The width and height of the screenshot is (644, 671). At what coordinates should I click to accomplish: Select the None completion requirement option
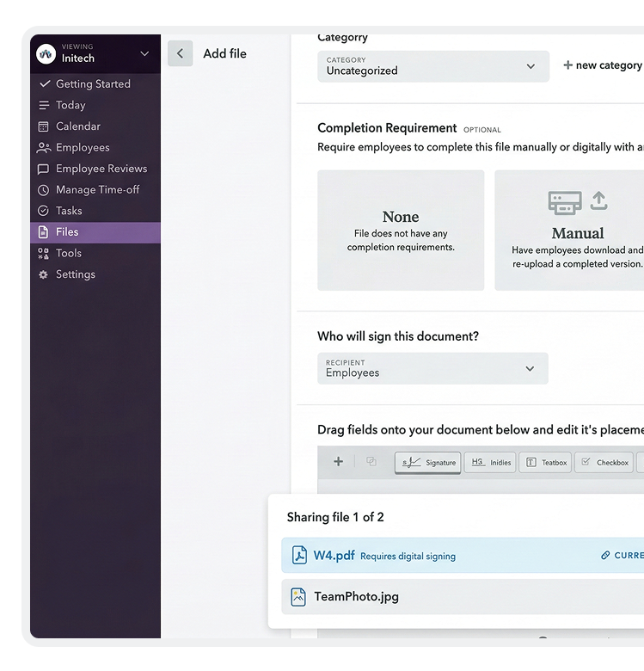(401, 231)
